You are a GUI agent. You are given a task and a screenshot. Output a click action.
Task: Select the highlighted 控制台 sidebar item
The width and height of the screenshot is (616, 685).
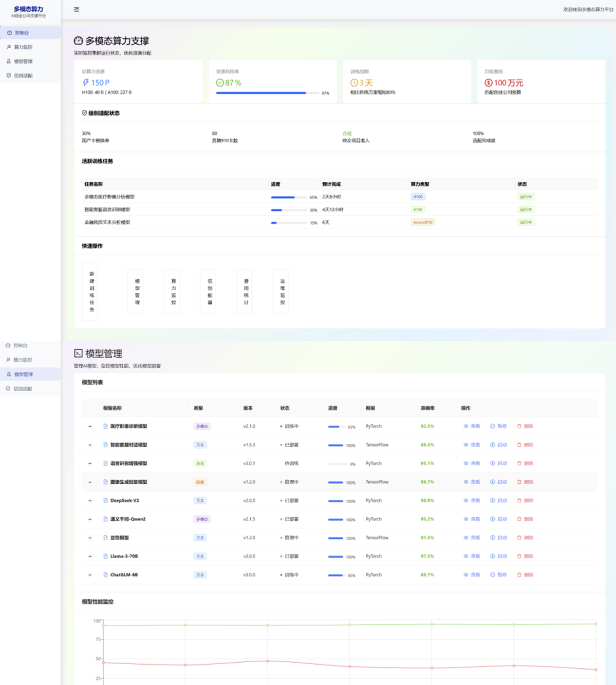pyautogui.click(x=30, y=33)
